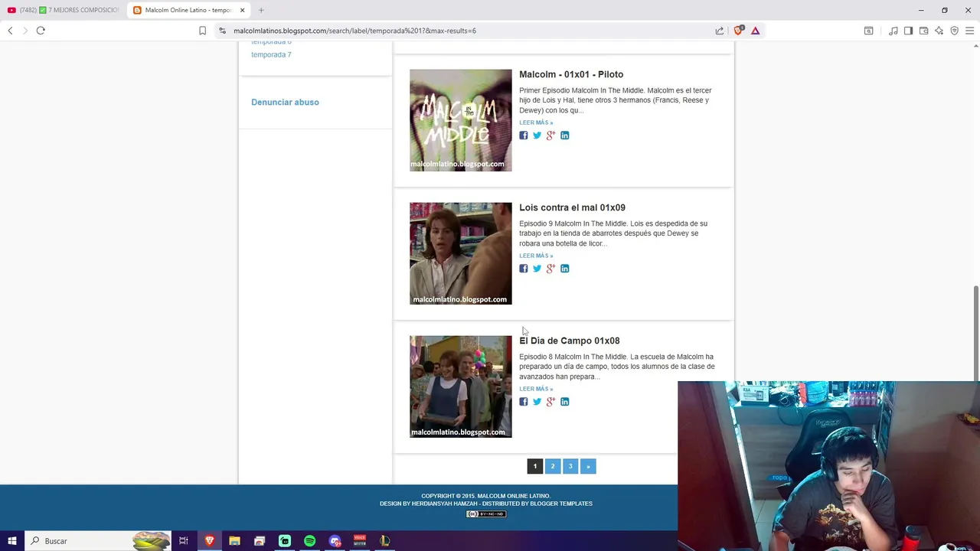
Task: Reload the page
Action: coord(41,31)
